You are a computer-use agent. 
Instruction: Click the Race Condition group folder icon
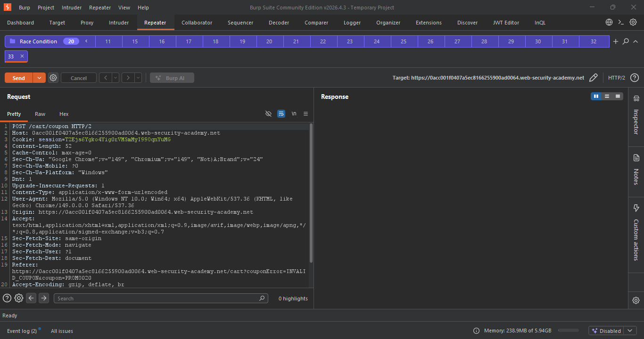pyautogui.click(x=13, y=41)
